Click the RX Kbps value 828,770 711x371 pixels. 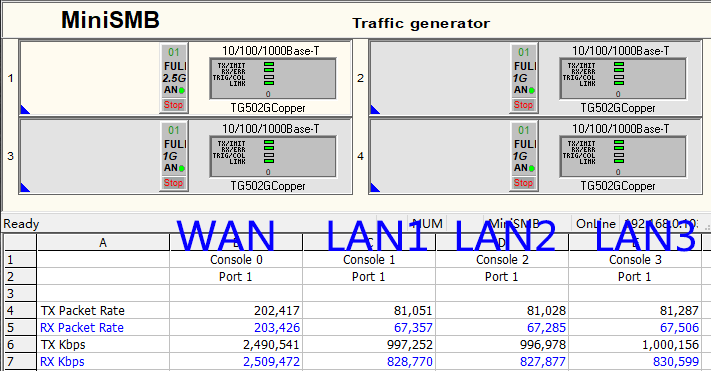[x=410, y=361]
